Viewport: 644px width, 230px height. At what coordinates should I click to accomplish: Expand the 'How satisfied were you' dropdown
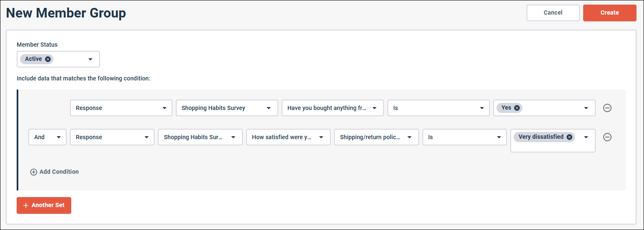pos(322,137)
